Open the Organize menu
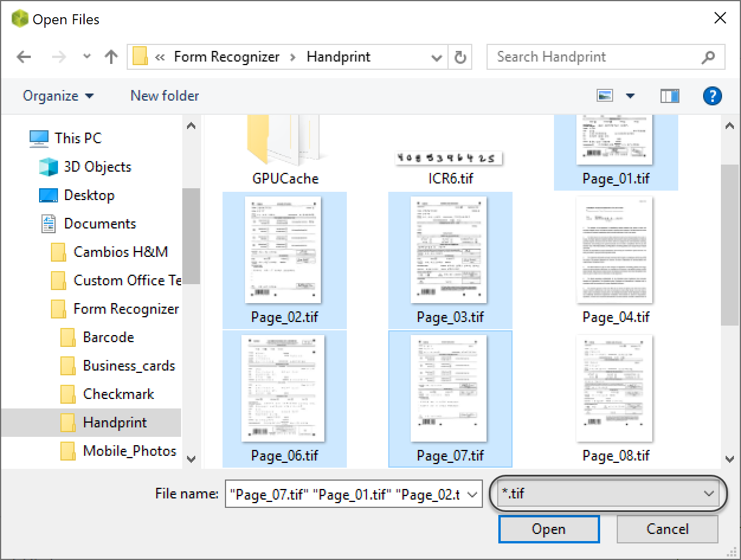The image size is (741, 560). pyautogui.click(x=58, y=96)
